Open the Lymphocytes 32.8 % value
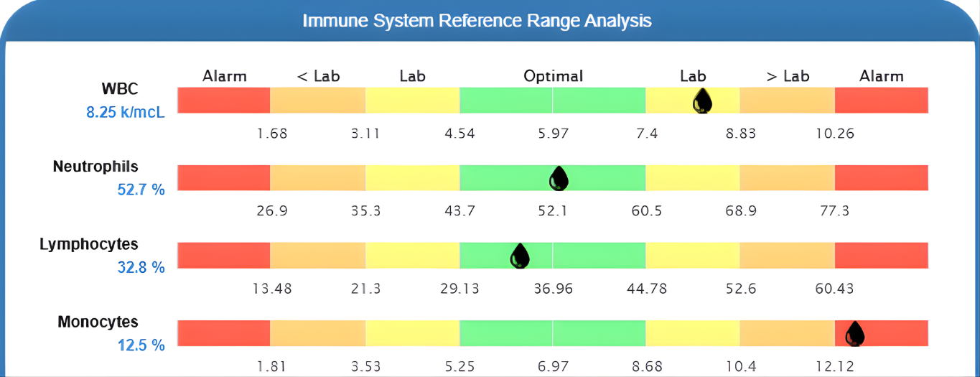980x377 pixels. pyautogui.click(x=141, y=267)
